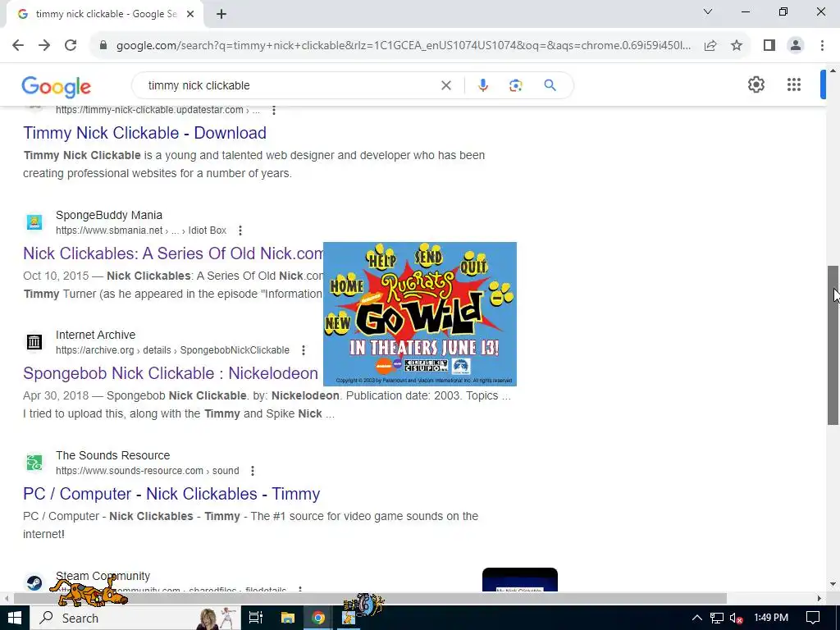This screenshot has width=840, height=630.
Task: Click muted volume tray icon
Action: coord(736,618)
